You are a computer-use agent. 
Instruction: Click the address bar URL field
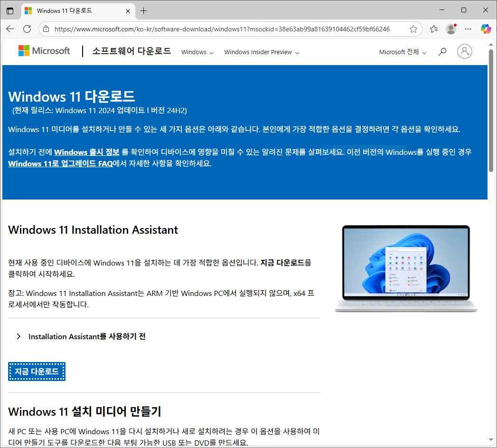pyautogui.click(x=222, y=29)
